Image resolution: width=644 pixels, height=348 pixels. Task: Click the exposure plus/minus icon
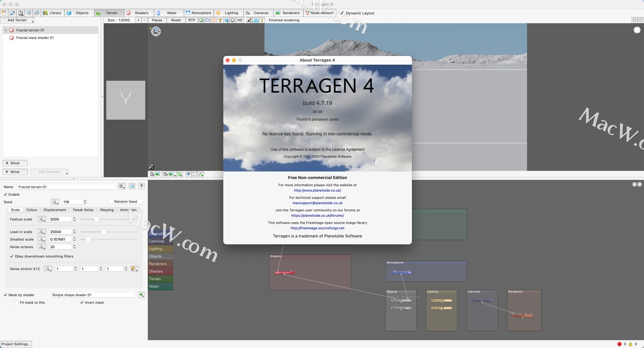point(152,167)
